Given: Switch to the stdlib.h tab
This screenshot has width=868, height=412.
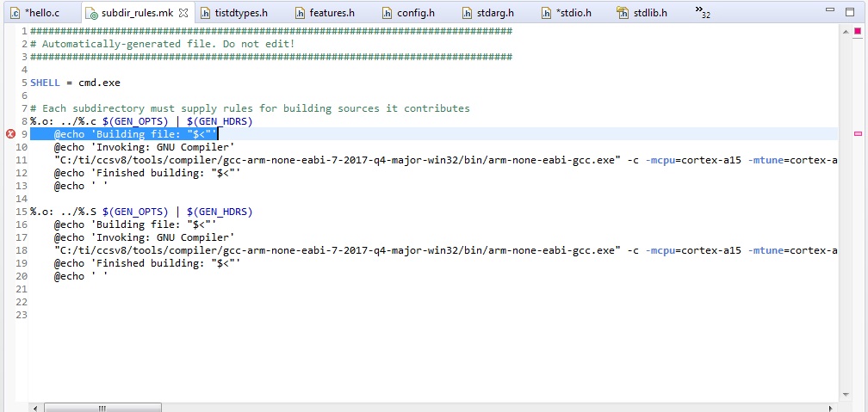Looking at the screenshot, I should tap(642, 13).
